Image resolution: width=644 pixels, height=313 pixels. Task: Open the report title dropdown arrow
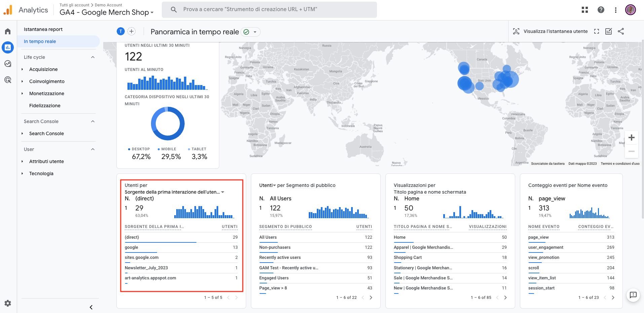click(x=255, y=32)
